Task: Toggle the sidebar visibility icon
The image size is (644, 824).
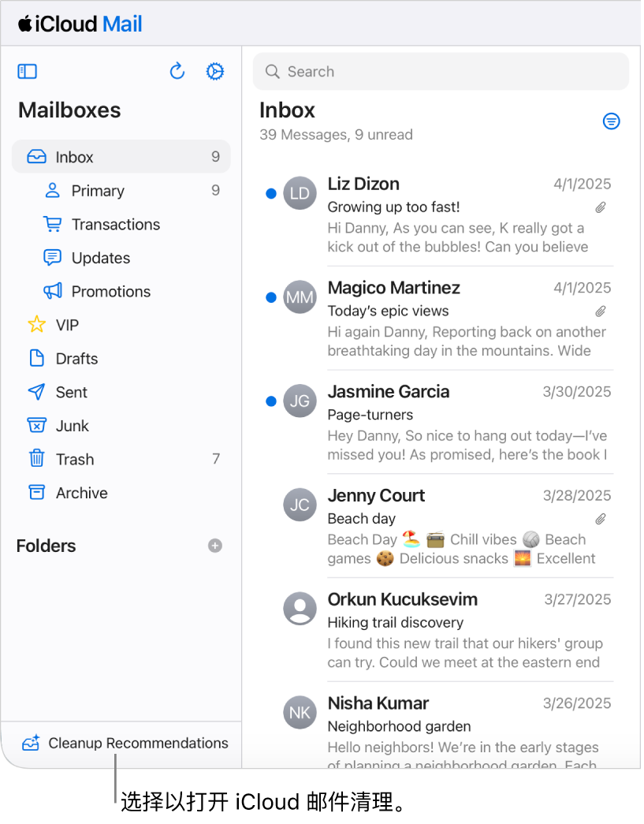Action: click(x=28, y=72)
